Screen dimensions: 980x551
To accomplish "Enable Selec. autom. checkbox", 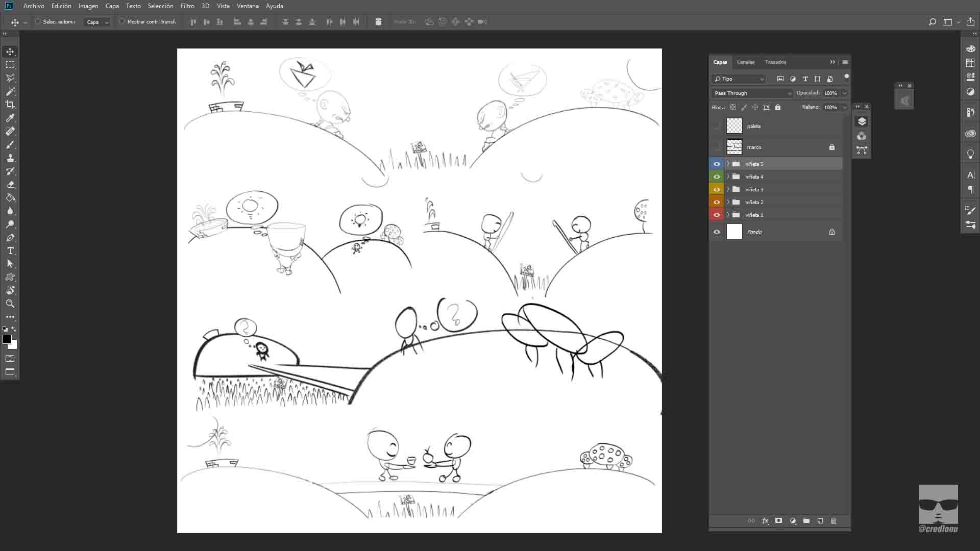I will pos(38,22).
